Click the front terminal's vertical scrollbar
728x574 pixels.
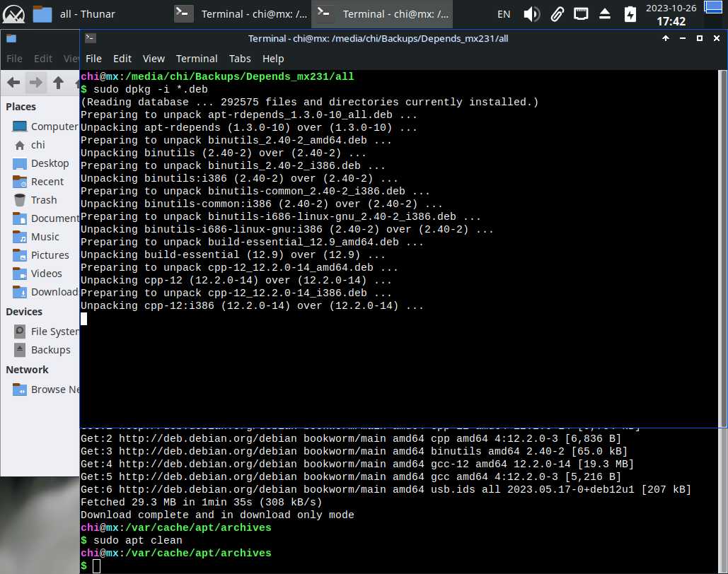[722, 248]
